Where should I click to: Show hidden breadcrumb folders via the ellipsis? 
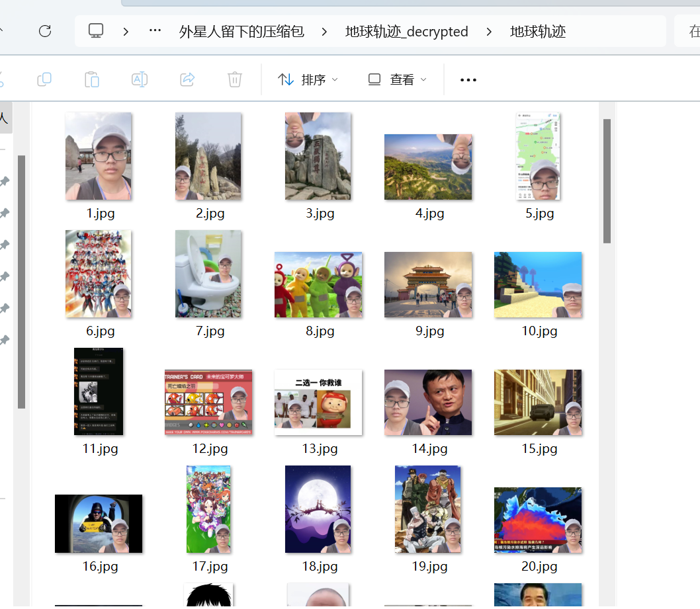155,30
